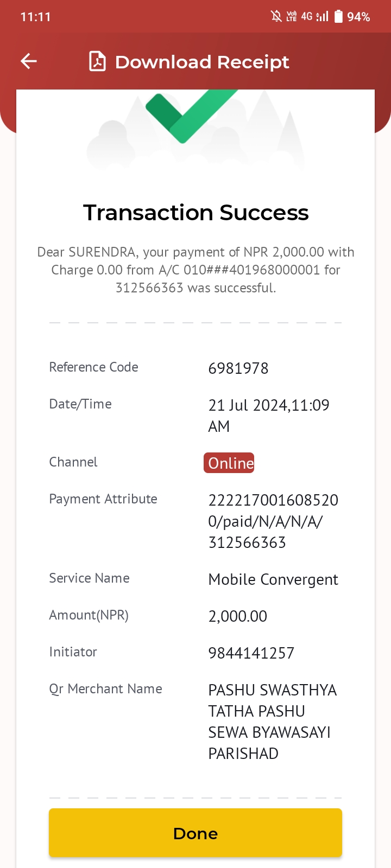Tap the PDF receipt icon
The width and height of the screenshot is (391, 868).
coord(97,61)
